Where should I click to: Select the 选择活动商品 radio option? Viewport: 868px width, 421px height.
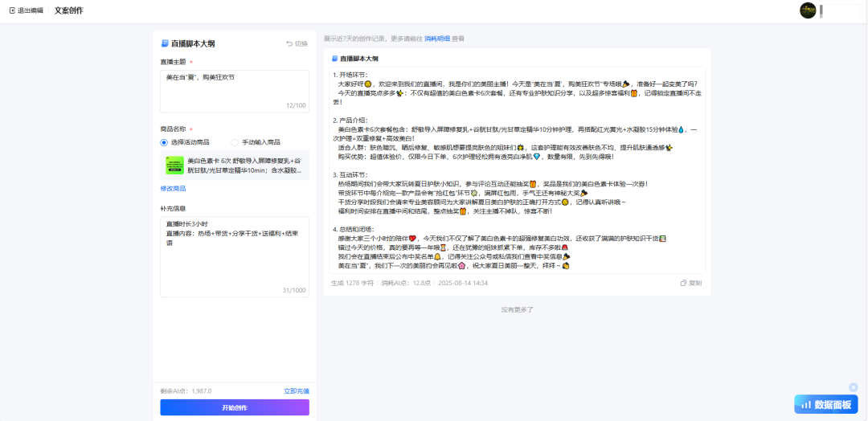[x=164, y=142]
